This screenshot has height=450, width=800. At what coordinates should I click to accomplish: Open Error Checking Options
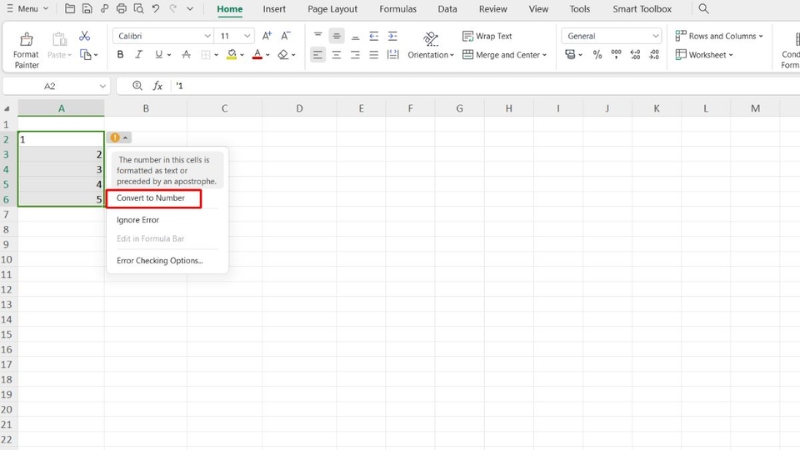pyautogui.click(x=160, y=260)
